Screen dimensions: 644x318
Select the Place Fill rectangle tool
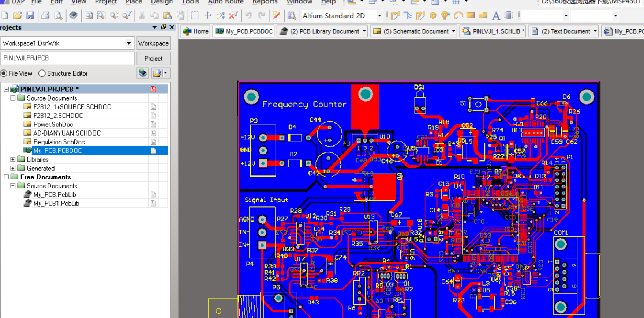click(x=471, y=16)
